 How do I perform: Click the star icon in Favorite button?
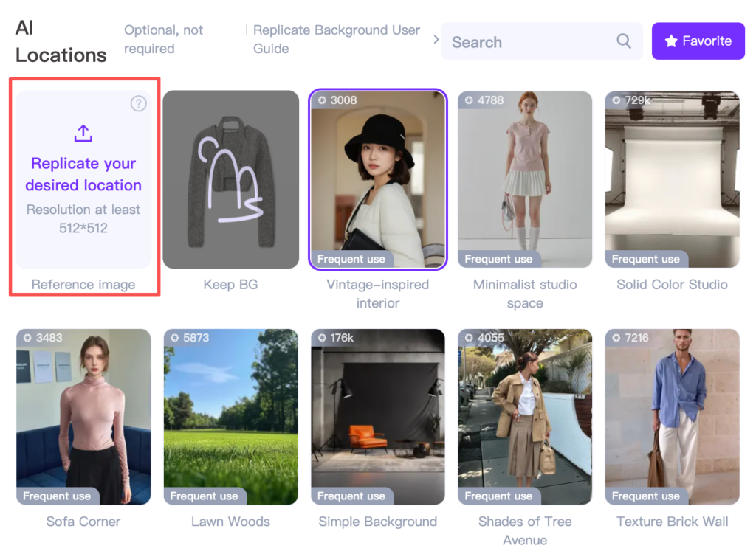point(670,41)
